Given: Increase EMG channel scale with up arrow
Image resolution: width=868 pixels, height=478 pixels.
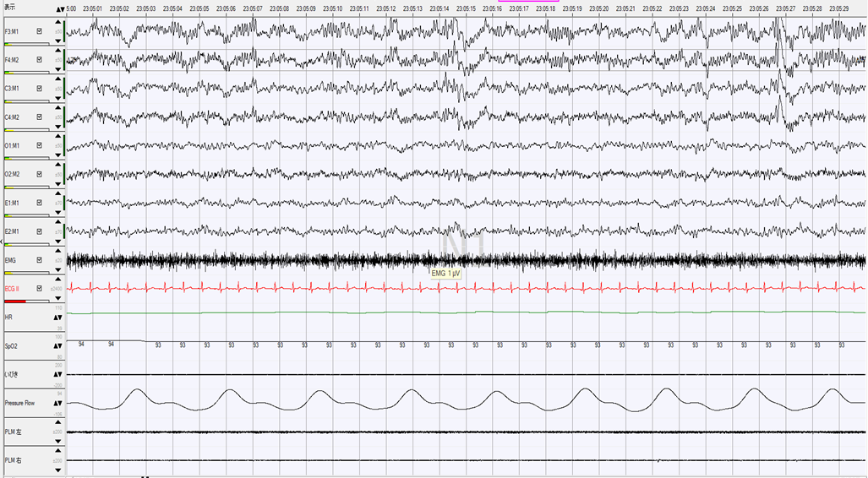Looking at the screenshot, I should click(58, 251).
